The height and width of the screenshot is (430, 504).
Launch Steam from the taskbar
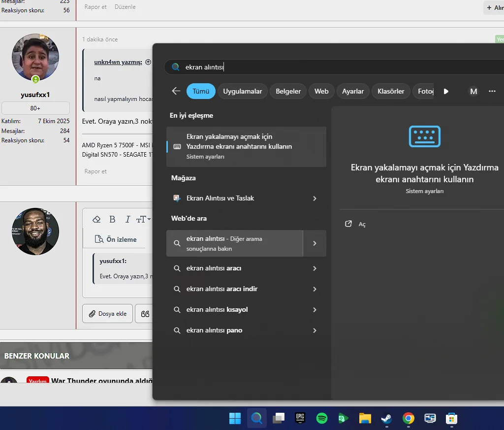386,419
